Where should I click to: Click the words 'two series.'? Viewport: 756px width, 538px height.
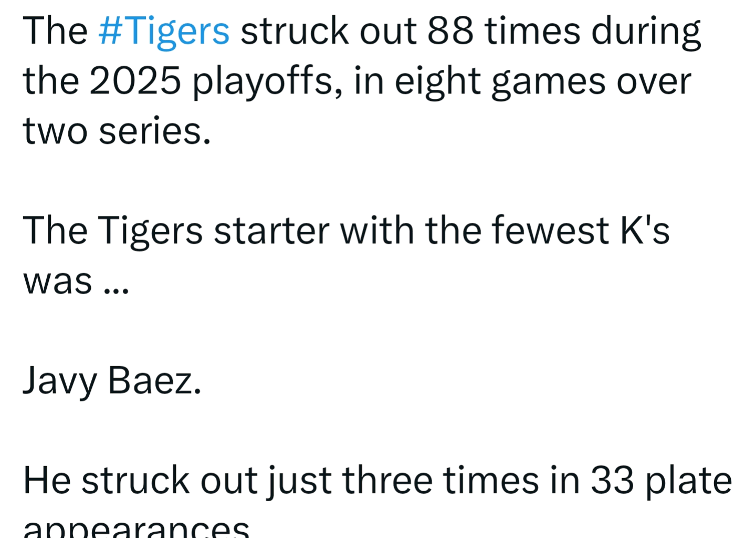pyautogui.click(x=117, y=131)
